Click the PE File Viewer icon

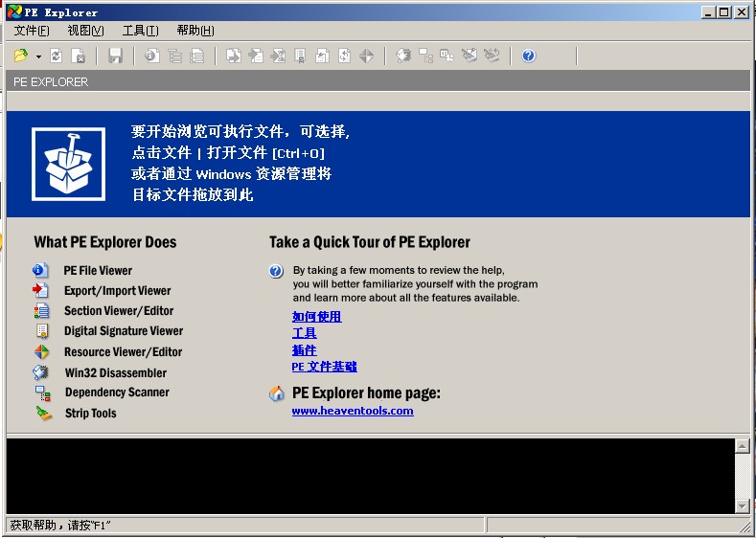click(x=41, y=271)
